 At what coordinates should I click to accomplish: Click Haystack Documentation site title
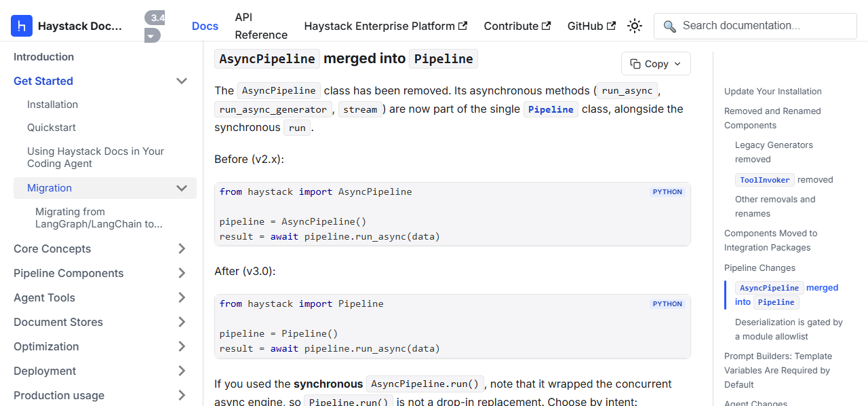tap(80, 26)
